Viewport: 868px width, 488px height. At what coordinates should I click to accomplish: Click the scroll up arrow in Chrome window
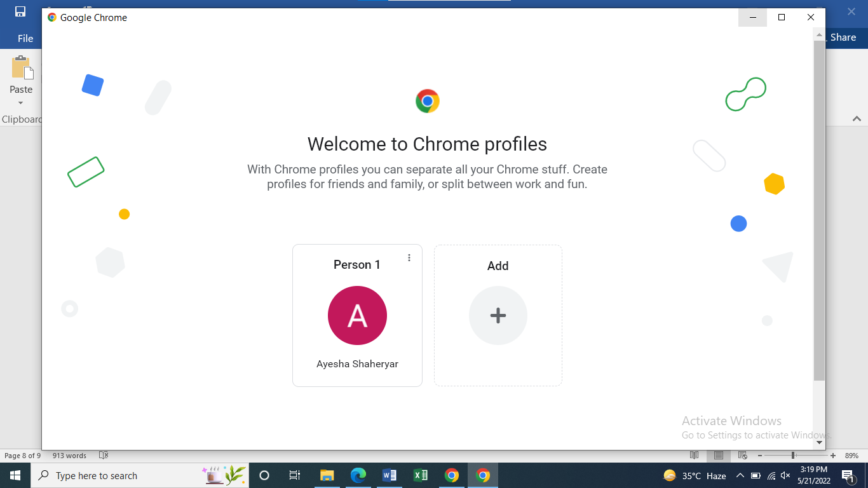tap(819, 35)
